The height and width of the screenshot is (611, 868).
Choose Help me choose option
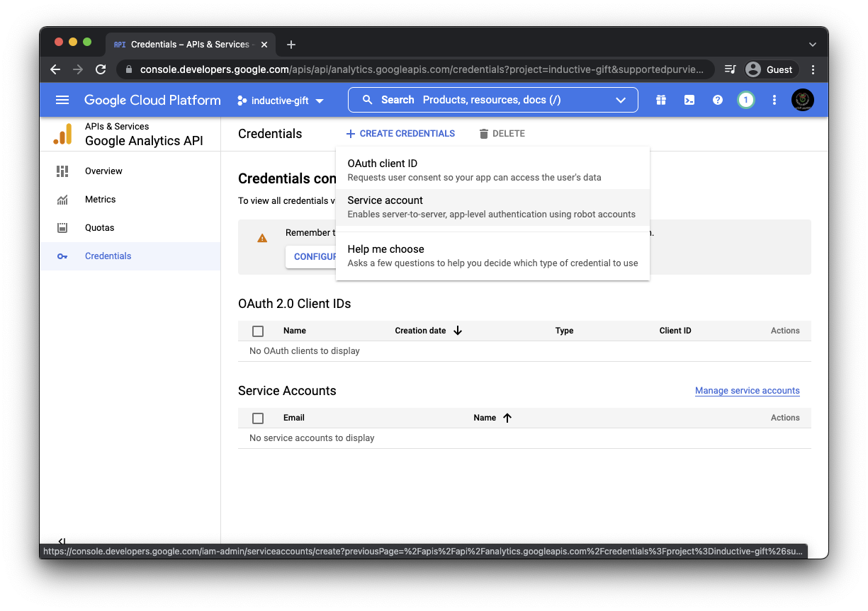tap(492, 256)
